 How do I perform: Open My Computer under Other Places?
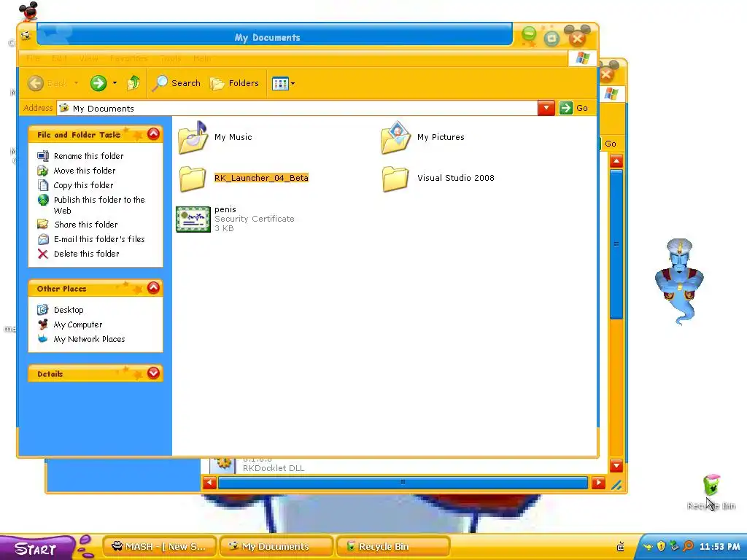[x=77, y=324]
